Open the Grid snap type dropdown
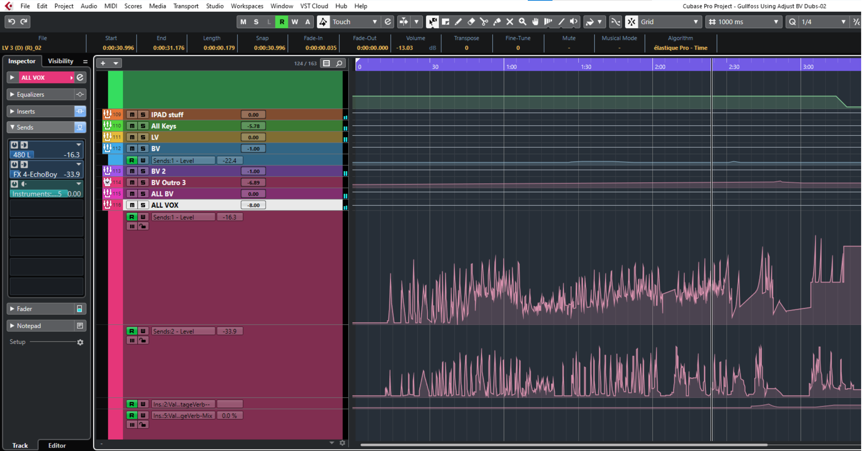 tap(695, 22)
